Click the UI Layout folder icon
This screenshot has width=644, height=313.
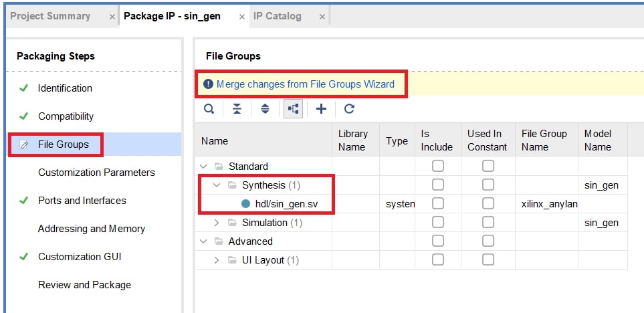232,260
